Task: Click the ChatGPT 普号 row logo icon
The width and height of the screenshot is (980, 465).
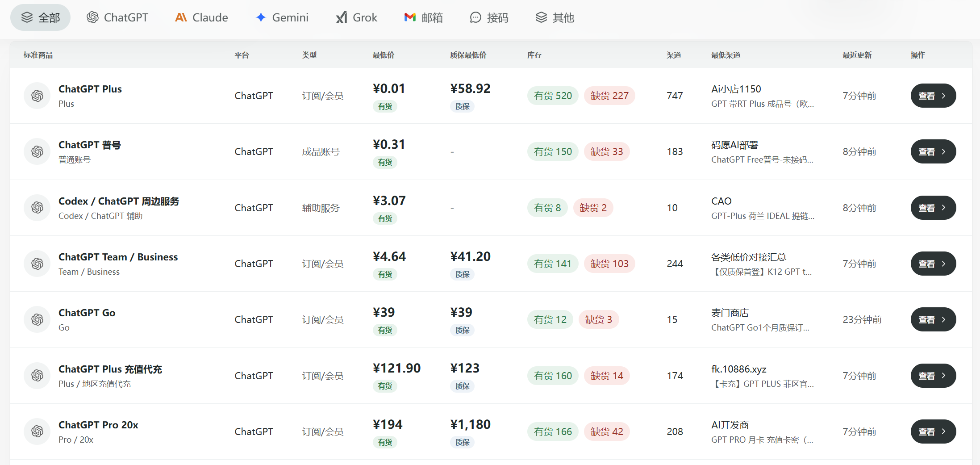Action: (x=37, y=151)
